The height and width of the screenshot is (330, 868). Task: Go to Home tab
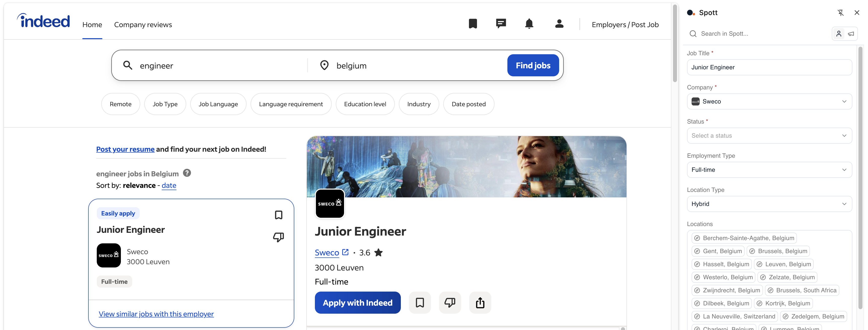[x=92, y=25]
